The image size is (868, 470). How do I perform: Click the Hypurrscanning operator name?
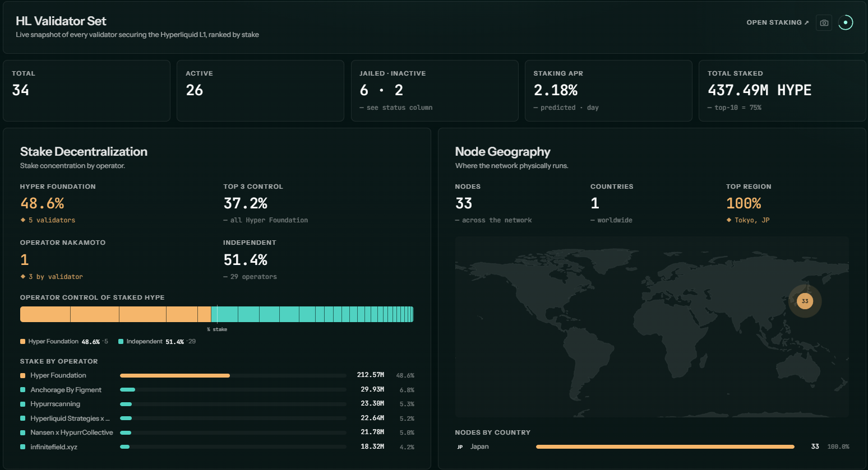coord(56,404)
